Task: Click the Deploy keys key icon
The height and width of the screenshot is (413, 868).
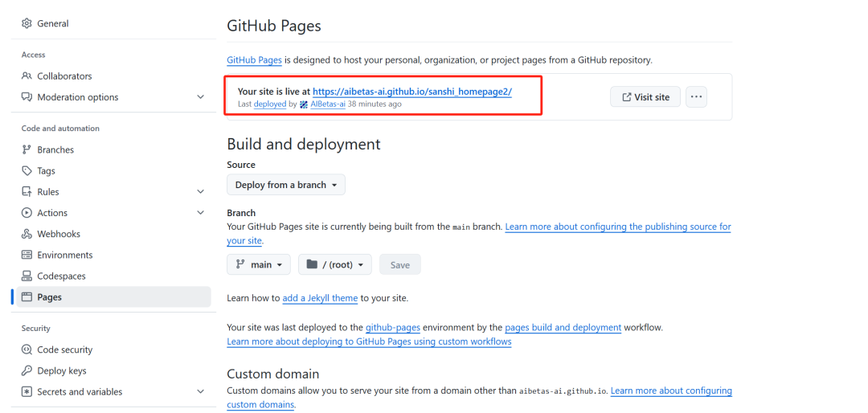Action: click(27, 370)
